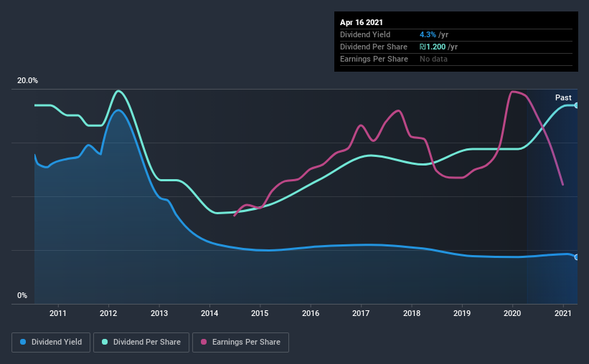Click the 2020 x-axis label
Viewport: 589px width, 364px height.
coord(512,313)
